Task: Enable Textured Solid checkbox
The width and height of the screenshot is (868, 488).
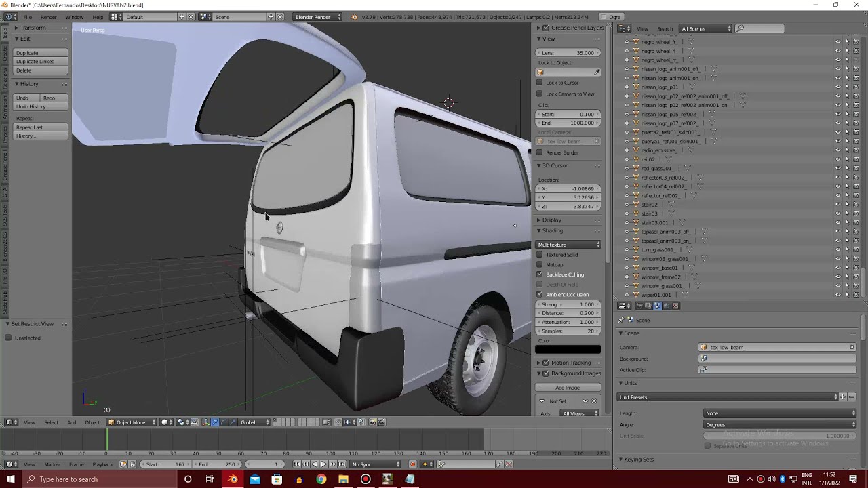Action: click(x=540, y=254)
